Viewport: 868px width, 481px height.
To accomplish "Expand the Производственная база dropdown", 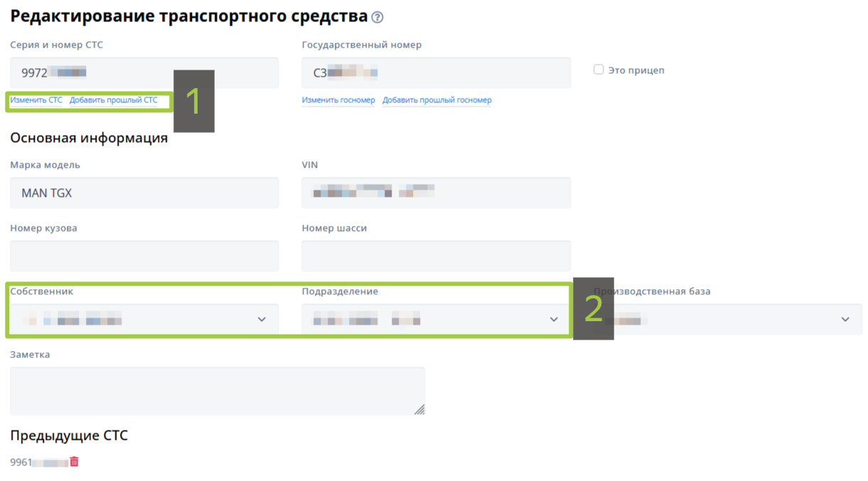I will pos(845,320).
